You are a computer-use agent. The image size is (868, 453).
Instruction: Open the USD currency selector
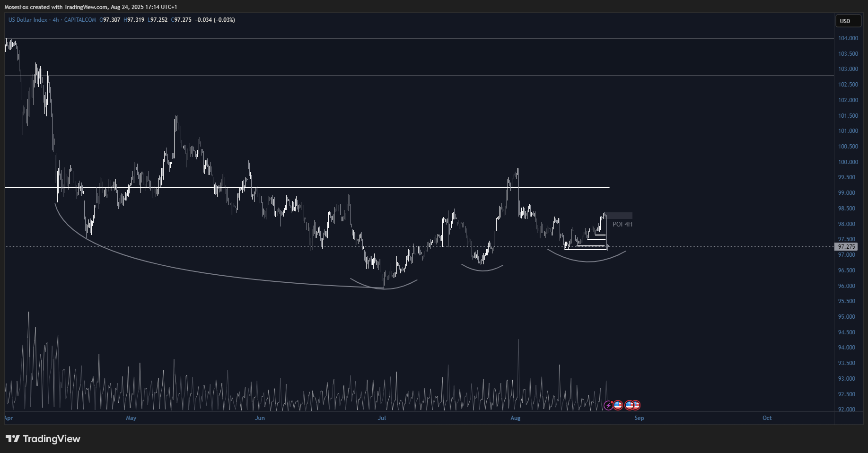(848, 21)
